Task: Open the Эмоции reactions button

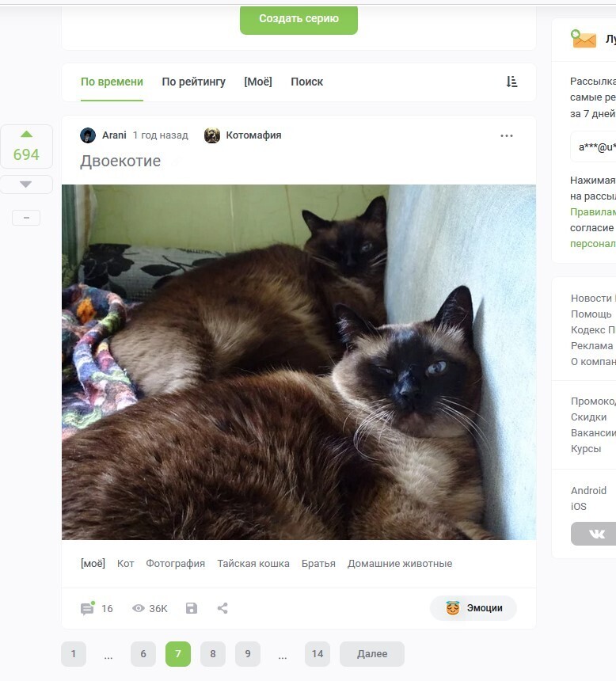Action: (x=473, y=607)
